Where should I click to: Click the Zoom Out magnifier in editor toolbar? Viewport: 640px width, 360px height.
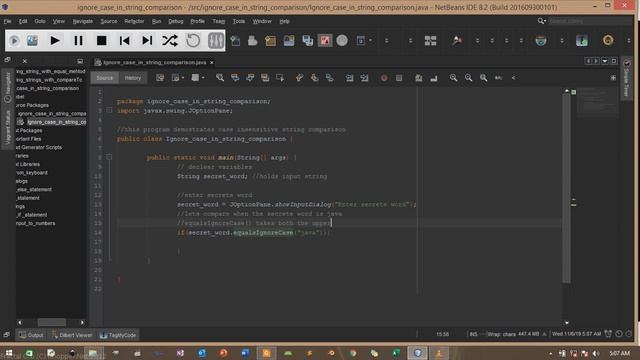coord(469,78)
